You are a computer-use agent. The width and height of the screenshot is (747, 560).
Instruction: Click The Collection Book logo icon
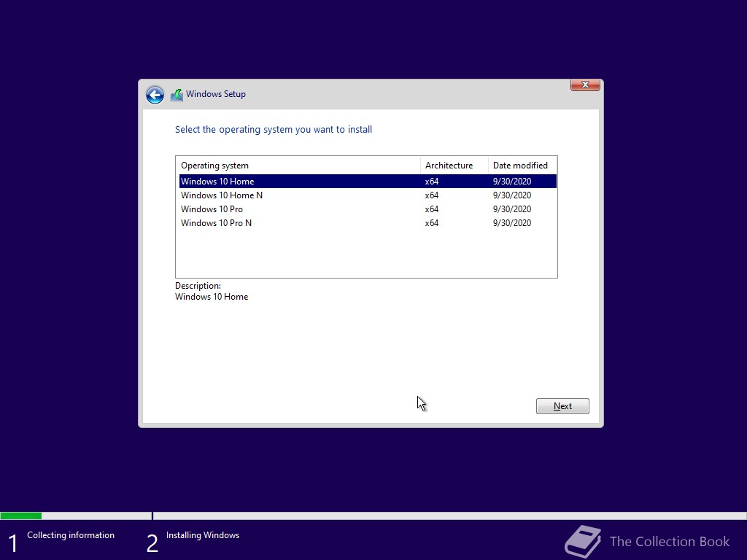(x=583, y=542)
